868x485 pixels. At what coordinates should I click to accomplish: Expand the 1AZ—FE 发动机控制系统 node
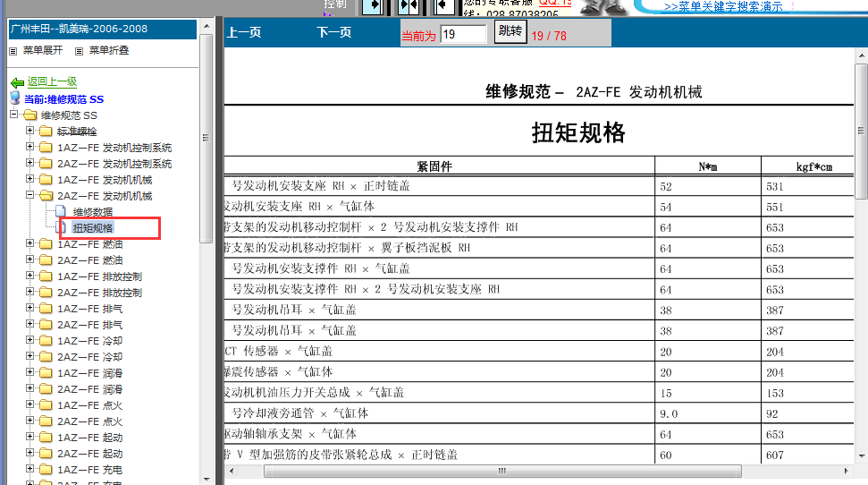point(29,147)
